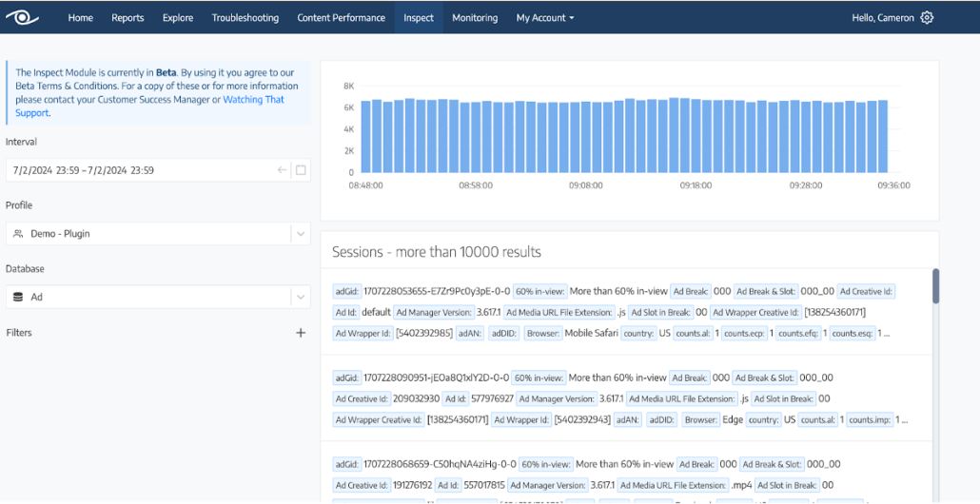Open the Content Performance menu item
Image resolution: width=980 pixels, height=504 pixels.
341,17
